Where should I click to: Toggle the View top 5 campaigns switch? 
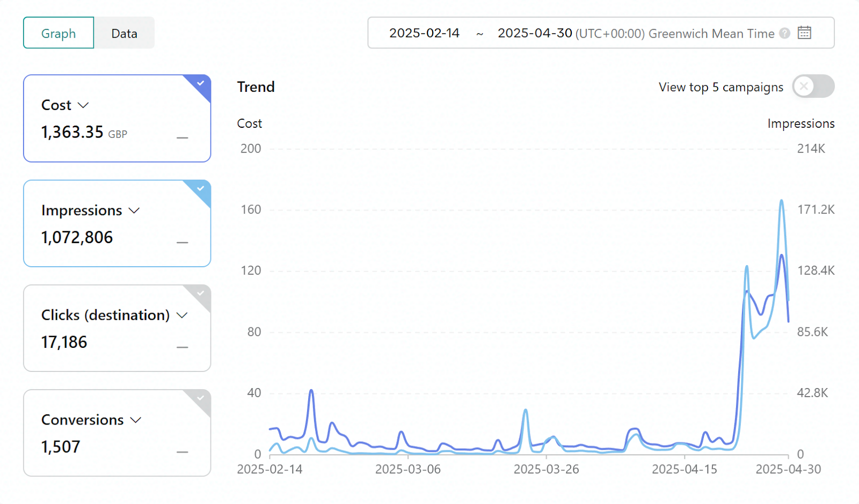point(813,86)
